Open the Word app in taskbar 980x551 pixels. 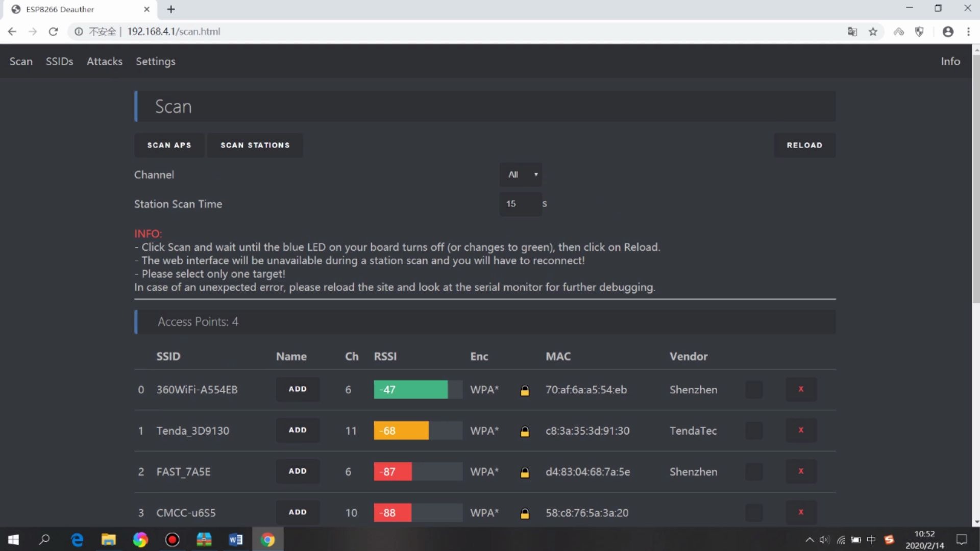(235, 539)
